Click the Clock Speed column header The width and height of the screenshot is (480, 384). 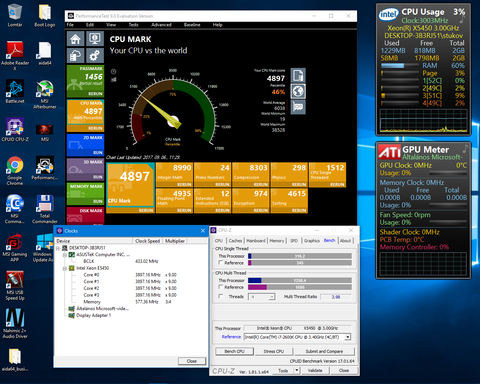coord(148,241)
